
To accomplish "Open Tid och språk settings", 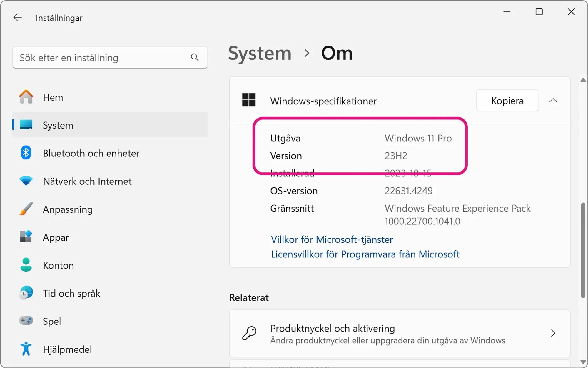I will 110,293.
